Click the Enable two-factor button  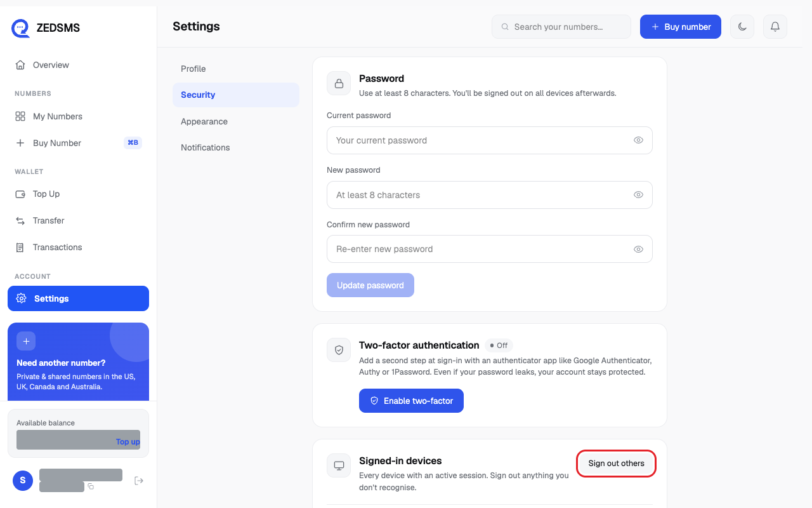(411, 401)
